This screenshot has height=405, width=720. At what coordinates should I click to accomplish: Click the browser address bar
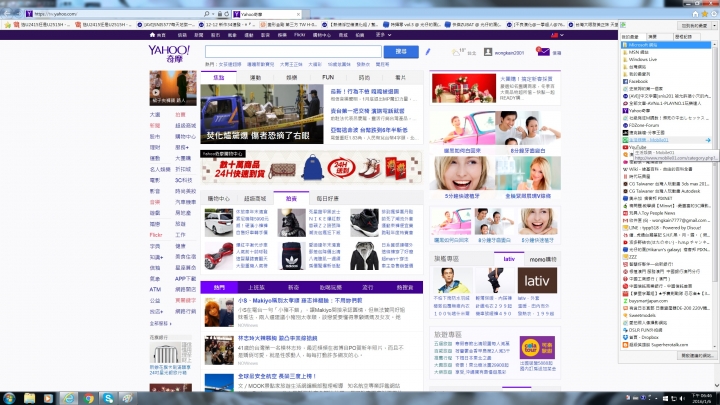pos(117,14)
